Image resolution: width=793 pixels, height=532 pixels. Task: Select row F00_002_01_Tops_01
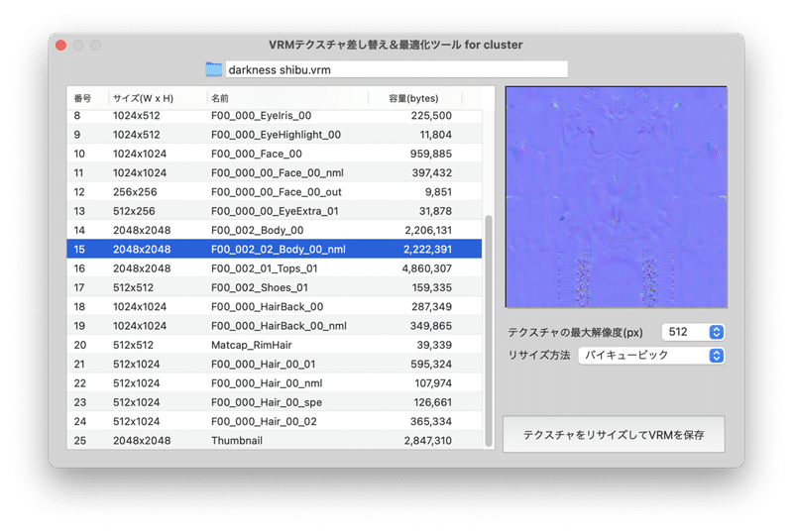(275, 268)
